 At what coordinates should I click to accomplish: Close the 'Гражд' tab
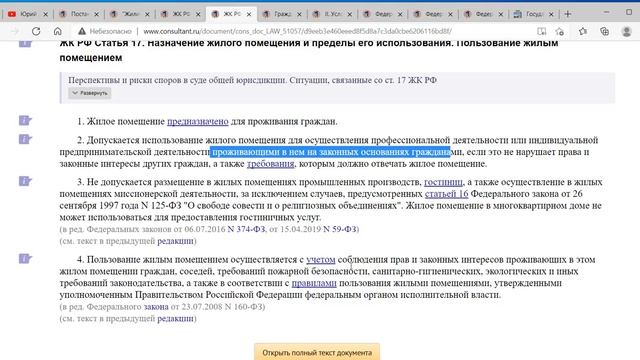pyautogui.click(x=299, y=14)
